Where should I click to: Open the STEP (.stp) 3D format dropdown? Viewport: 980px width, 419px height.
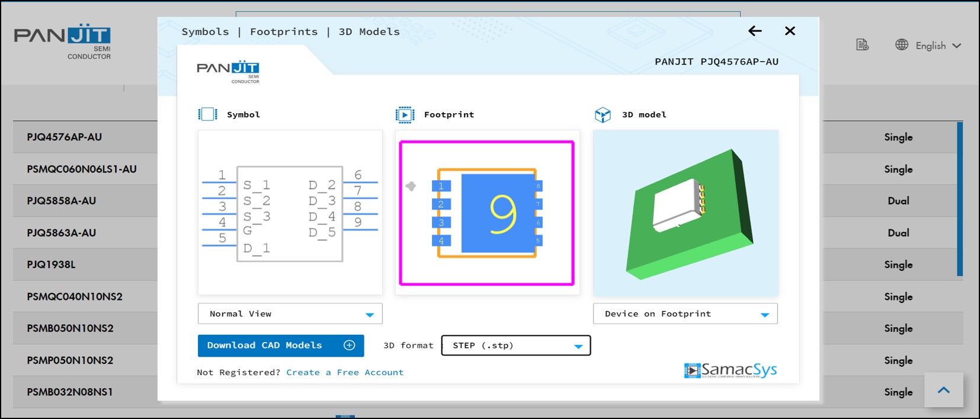tap(515, 346)
